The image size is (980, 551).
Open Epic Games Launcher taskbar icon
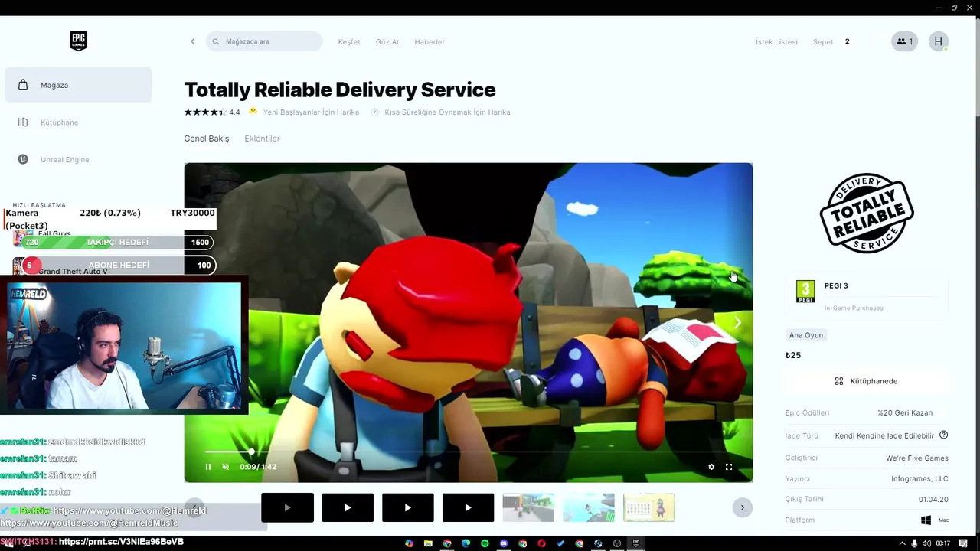pyautogui.click(x=635, y=543)
